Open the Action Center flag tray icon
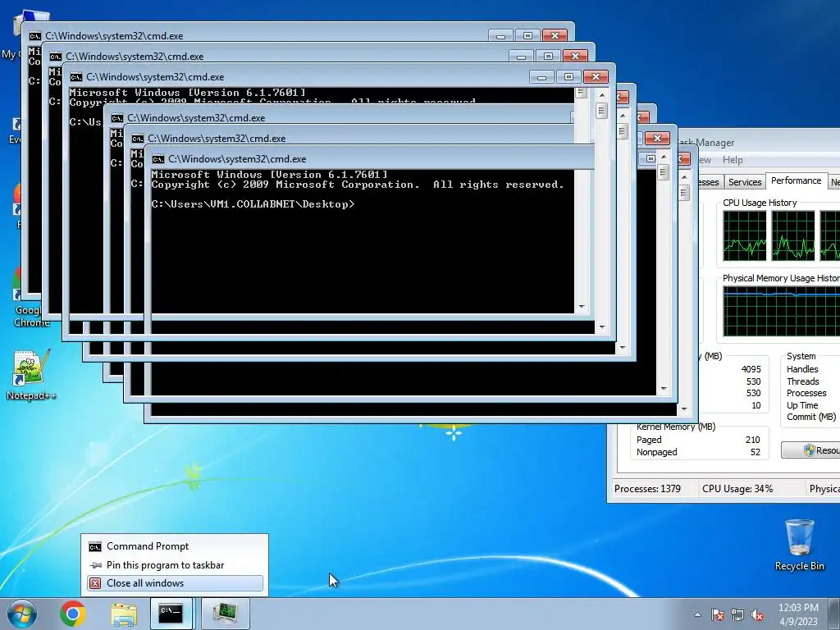 (718, 614)
